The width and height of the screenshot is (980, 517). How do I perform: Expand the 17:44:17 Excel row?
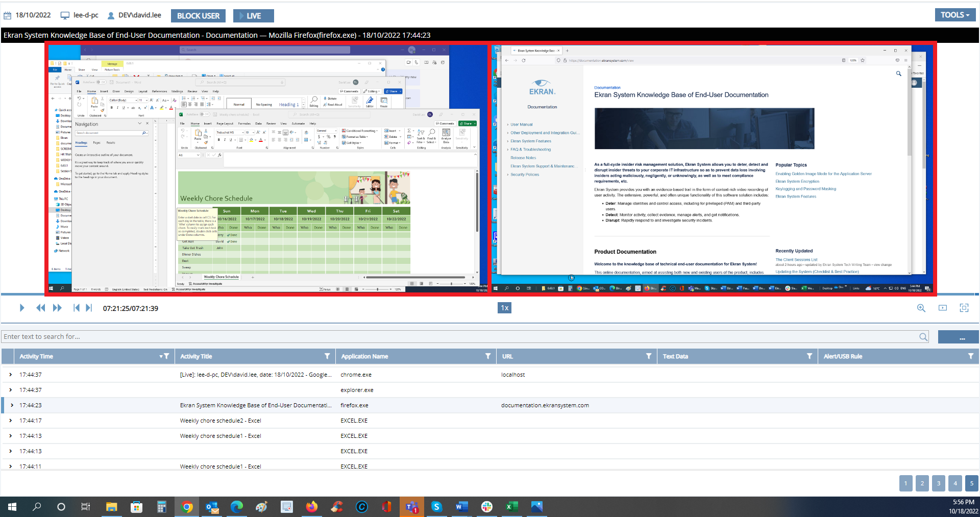11,421
